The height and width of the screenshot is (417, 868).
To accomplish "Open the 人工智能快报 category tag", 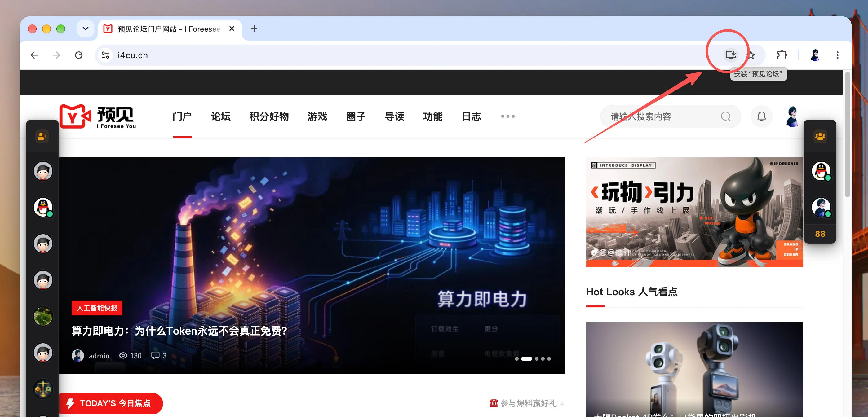I will point(97,308).
